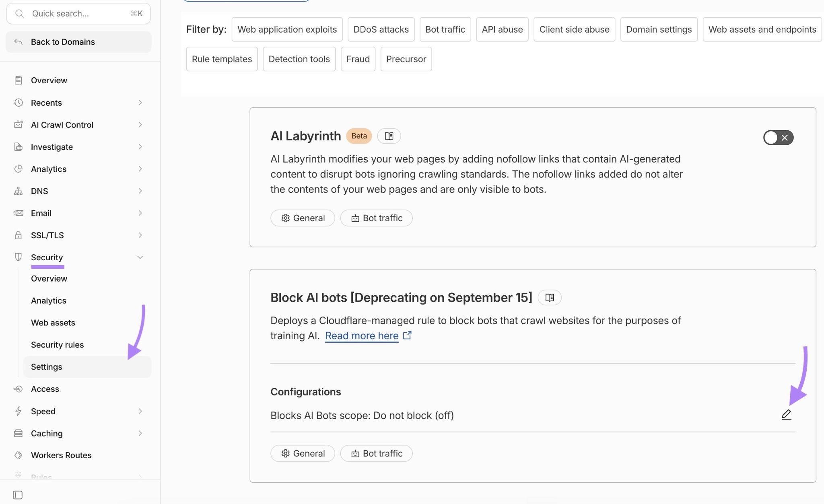Edit the Blocks AI Bots scope setting

[x=786, y=415]
